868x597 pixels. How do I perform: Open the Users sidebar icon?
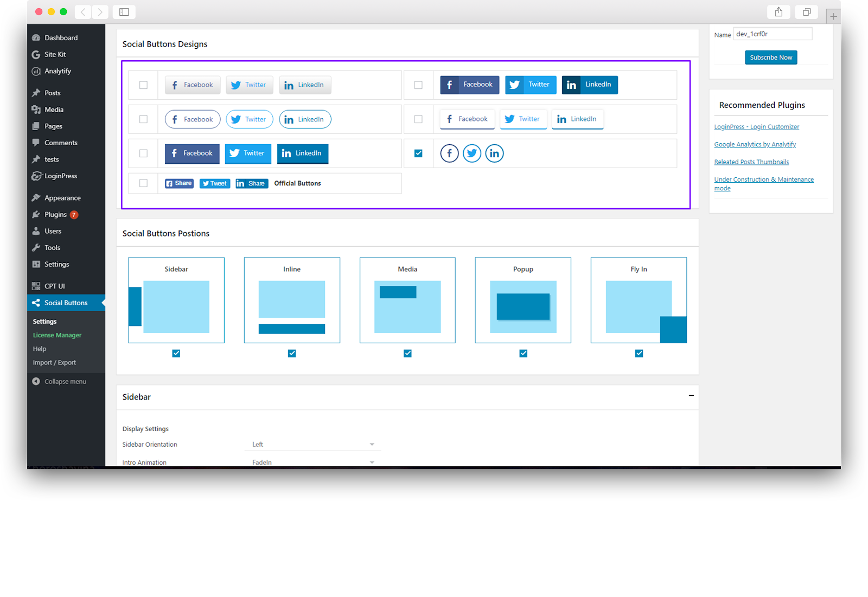pyautogui.click(x=36, y=231)
